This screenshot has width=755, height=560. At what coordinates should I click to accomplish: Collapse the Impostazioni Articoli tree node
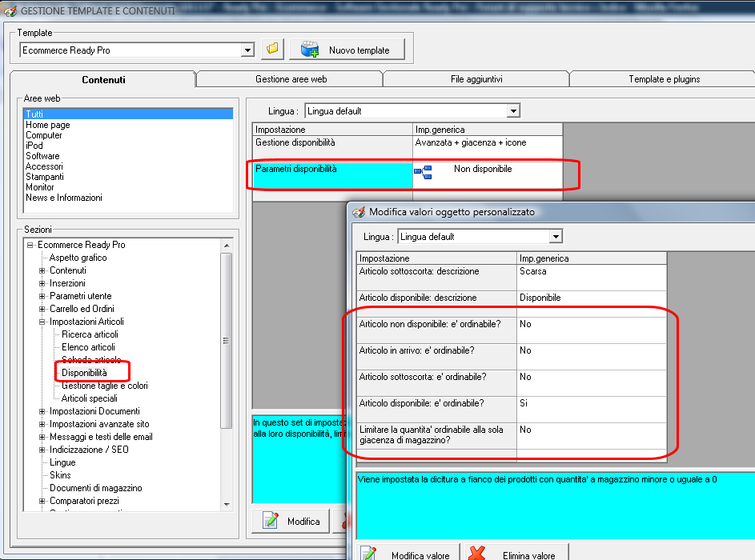tap(42, 322)
